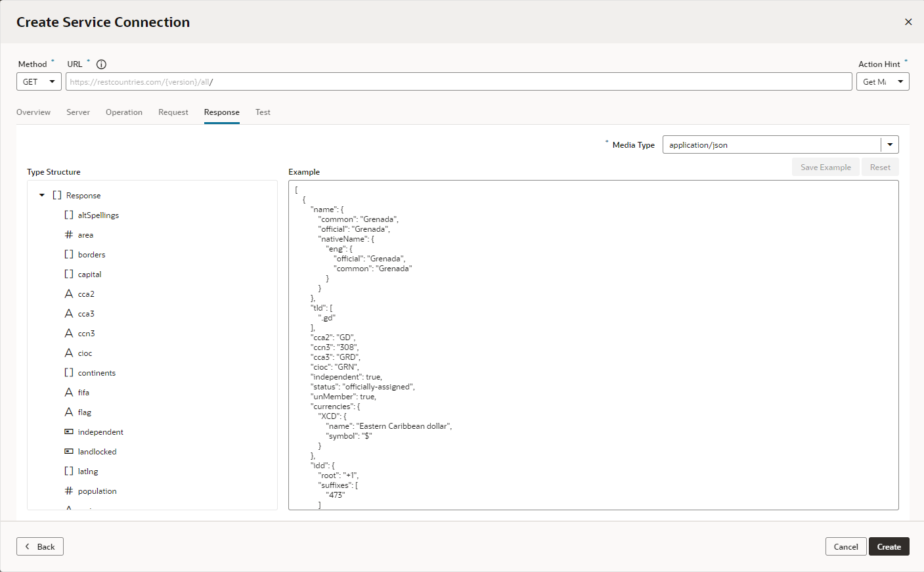Click the string icon next to fifa

click(69, 393)
